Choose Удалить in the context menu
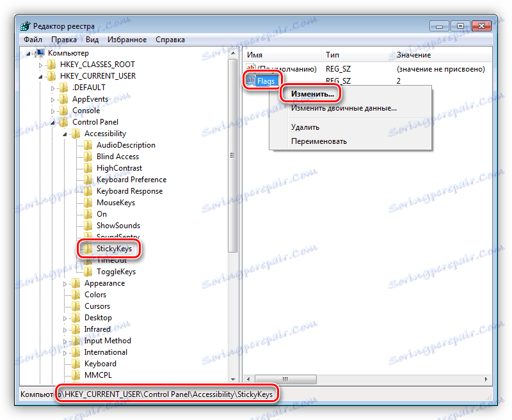 tap(305, 127)
